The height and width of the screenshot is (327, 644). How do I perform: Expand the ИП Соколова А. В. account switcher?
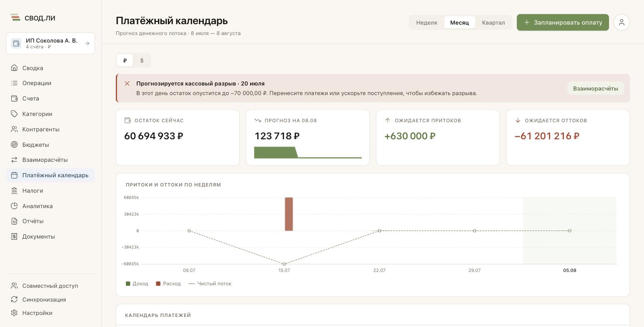(50, 43)
